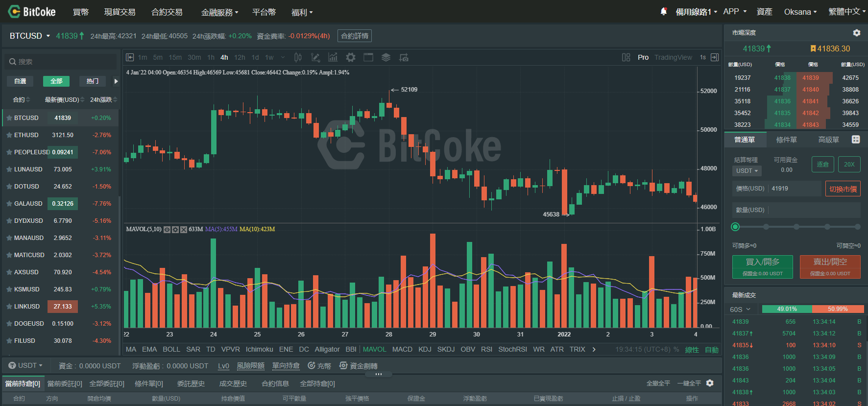Switch to Pro chart mode
868x406 pixels.
coord(643,57)
